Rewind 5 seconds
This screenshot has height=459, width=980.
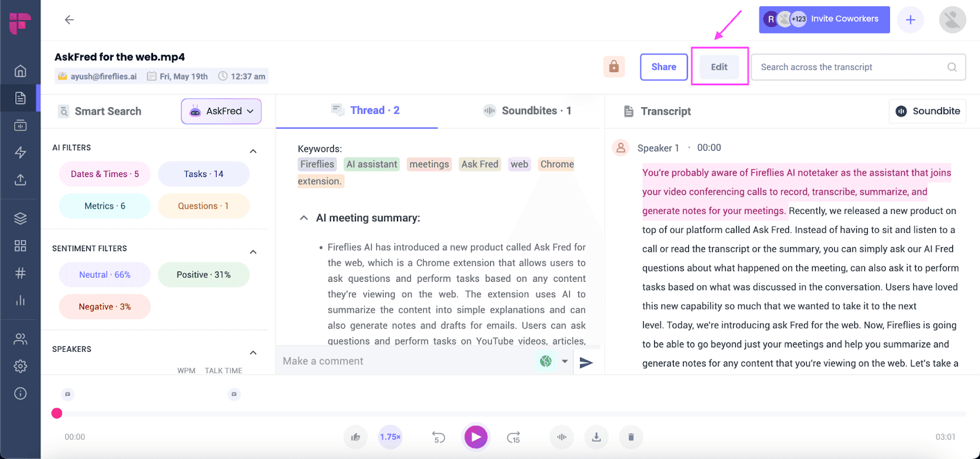(439, 438)
